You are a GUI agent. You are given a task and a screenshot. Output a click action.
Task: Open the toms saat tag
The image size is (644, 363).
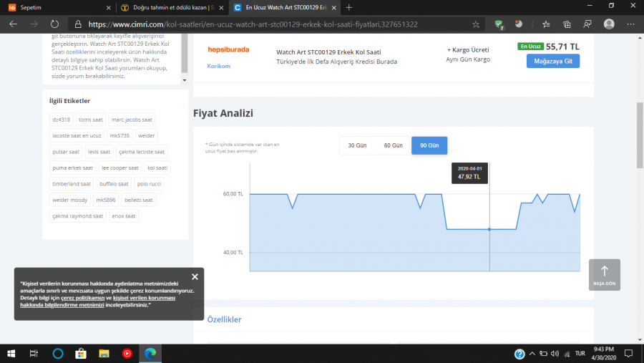[91, 120]
